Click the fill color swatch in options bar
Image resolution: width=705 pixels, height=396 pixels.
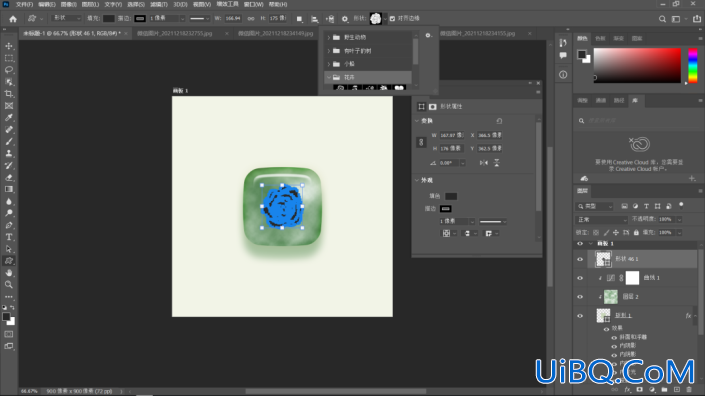tap(109, 18)
